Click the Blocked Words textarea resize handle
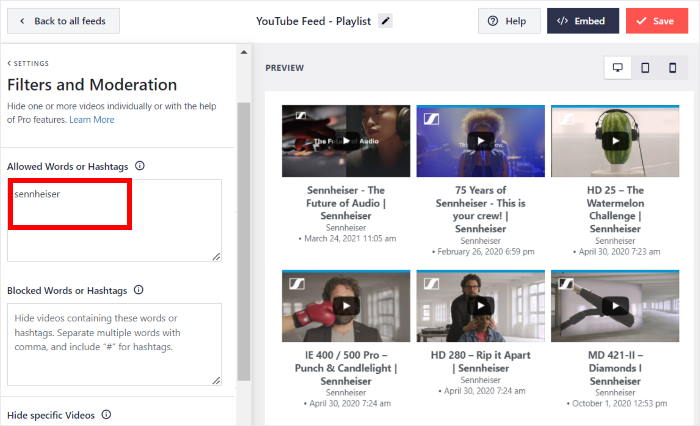This screenshot has height=426, width=700. pos(217,380)
